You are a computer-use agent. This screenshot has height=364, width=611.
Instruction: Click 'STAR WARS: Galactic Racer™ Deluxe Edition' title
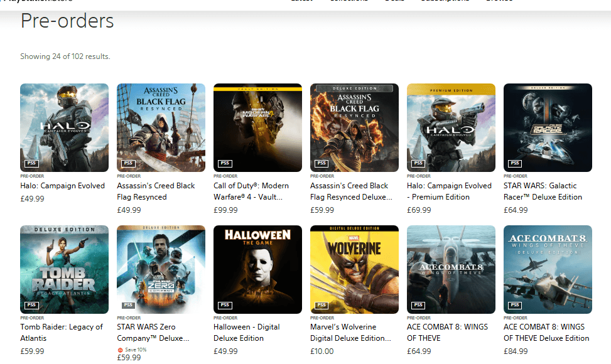543,191
